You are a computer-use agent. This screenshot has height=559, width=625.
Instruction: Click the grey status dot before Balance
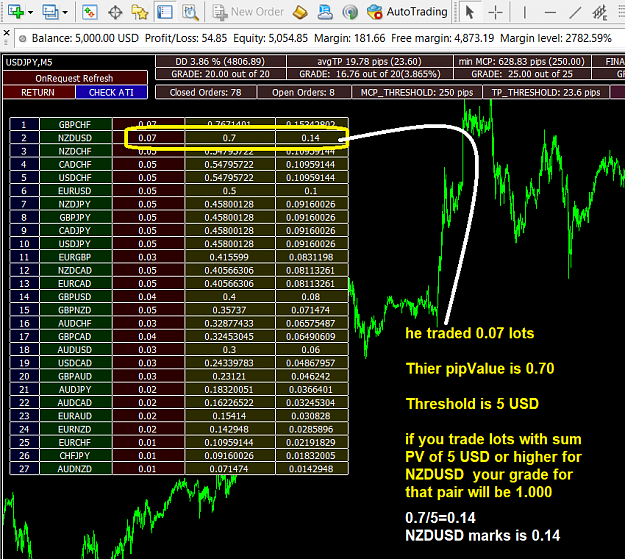(x=23, y=39)
